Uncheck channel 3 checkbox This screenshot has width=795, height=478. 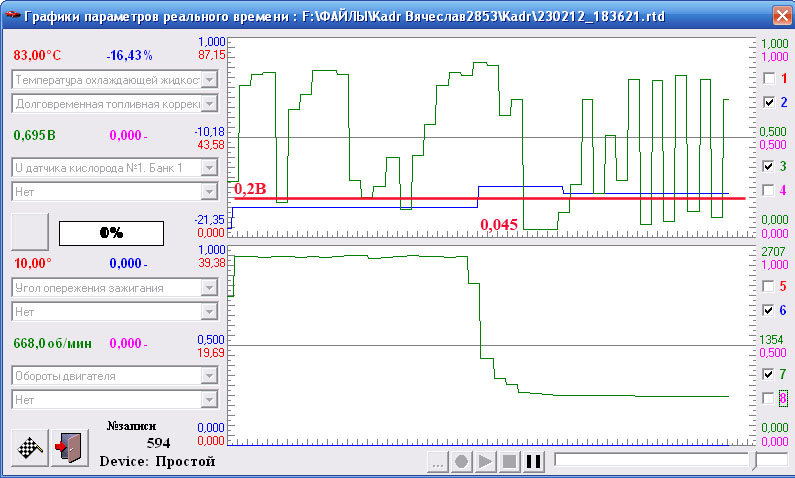click(x=768, y=166)
